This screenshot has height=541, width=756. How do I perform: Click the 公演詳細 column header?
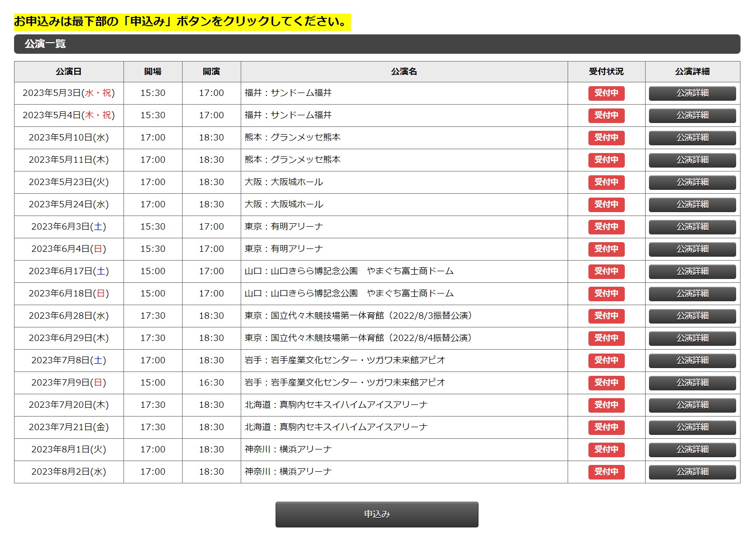pyautogui.click(x=693, y=72)
